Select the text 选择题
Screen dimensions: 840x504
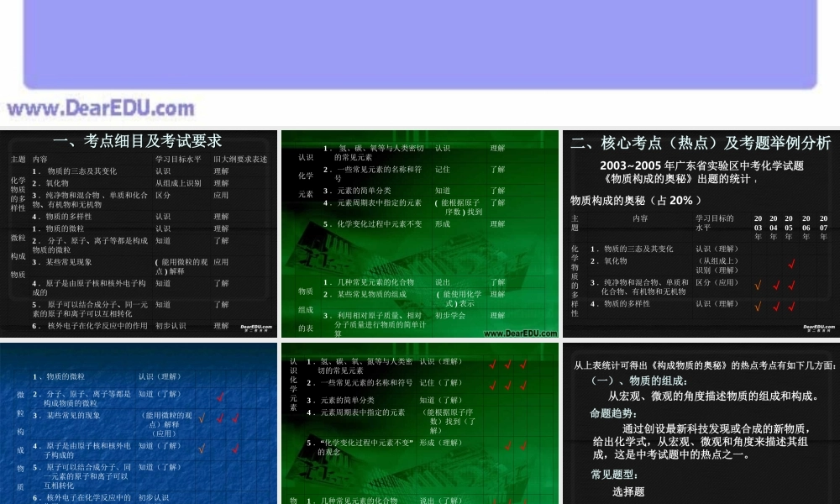[x=628, y=491]
